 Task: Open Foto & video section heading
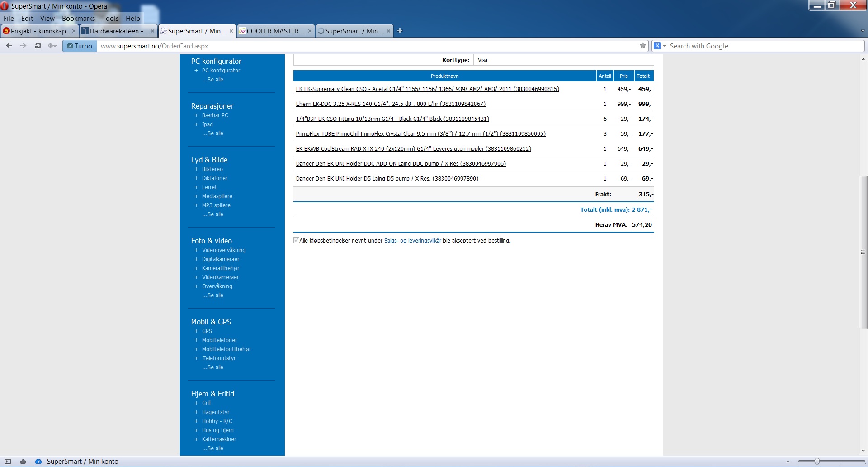point(211,241)
